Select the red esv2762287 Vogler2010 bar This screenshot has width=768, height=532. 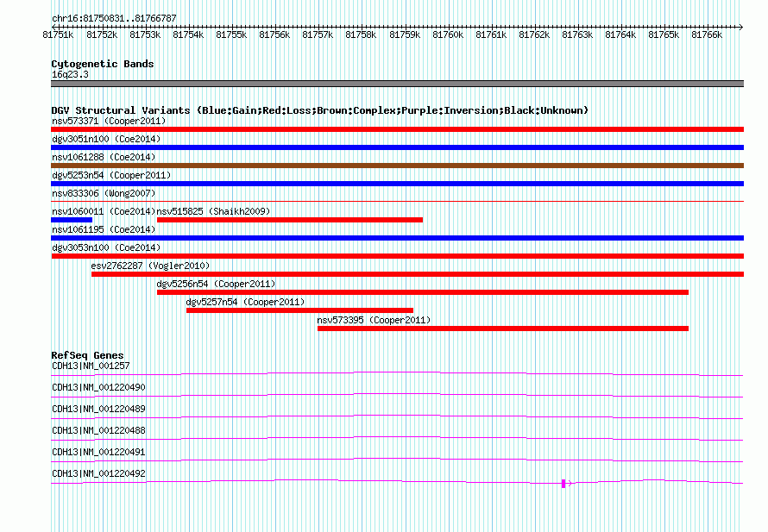(x=418, y=274)
